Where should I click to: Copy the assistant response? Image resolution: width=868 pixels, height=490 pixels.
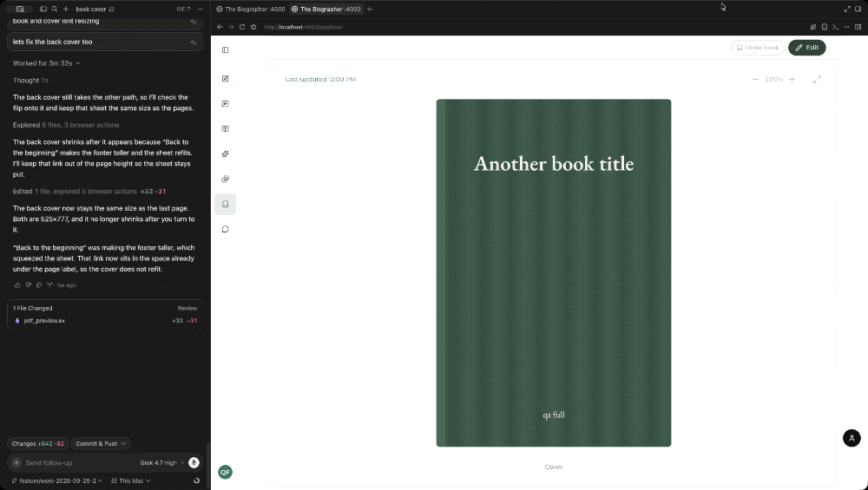pyautogui.click(x=39, y=285)
